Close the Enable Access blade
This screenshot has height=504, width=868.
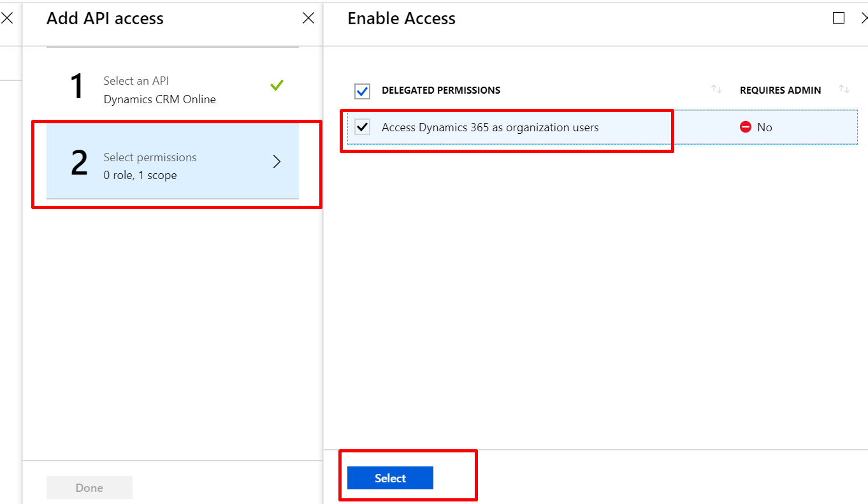864,18
